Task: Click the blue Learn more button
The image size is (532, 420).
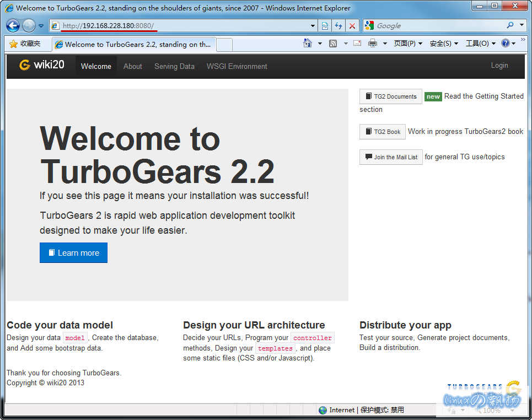Action: tap(73, 253)
